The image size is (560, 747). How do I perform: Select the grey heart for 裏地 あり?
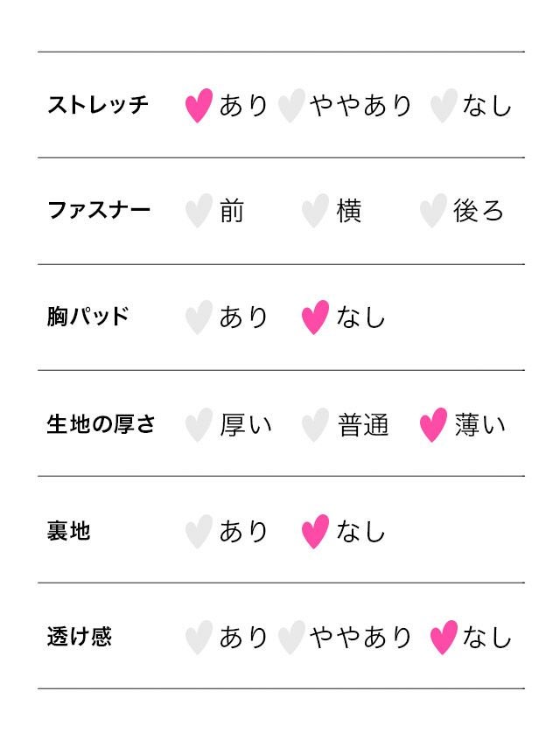coord(199,532)
